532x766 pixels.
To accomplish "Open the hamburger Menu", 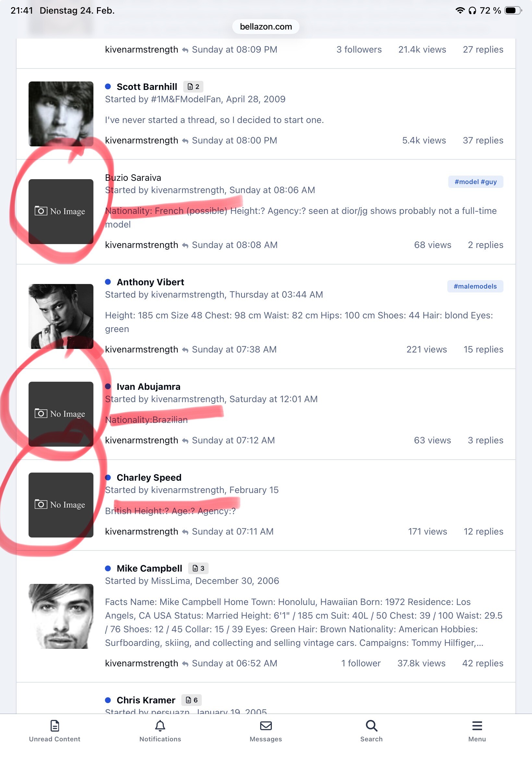I will click(x=477, y=731).
